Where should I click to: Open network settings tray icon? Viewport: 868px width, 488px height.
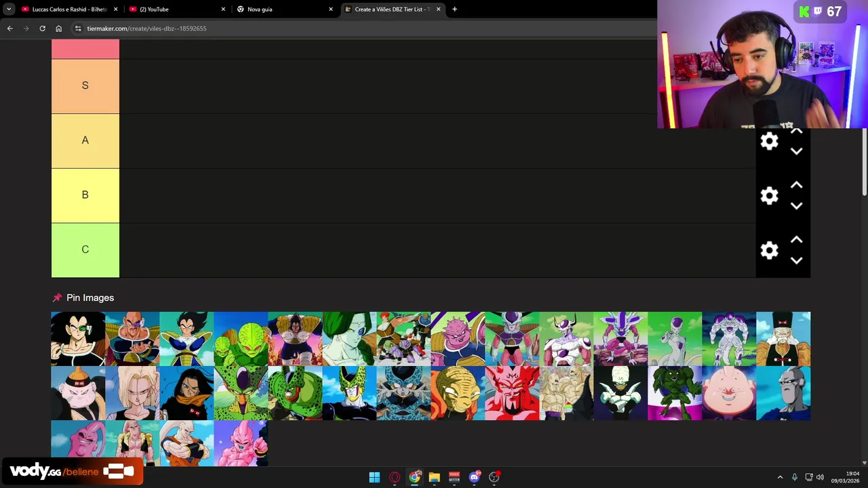click(x=809, y=477)
